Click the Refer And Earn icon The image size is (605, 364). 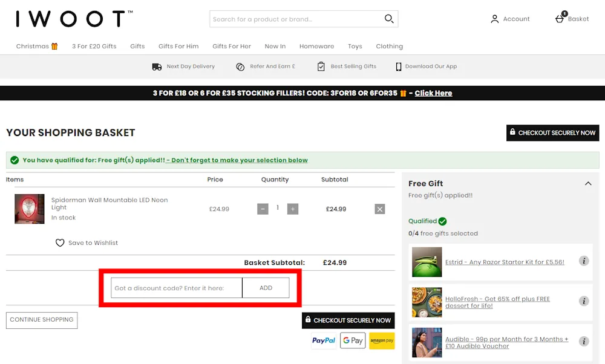(x=240, y=67)
